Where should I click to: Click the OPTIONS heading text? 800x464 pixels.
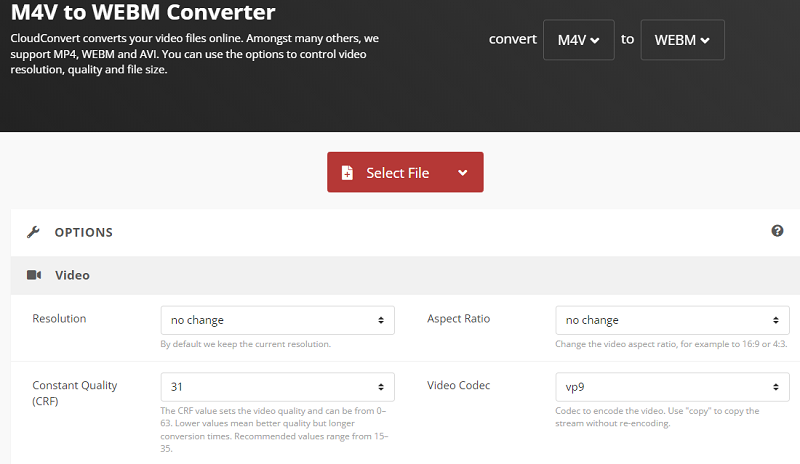(x=83, y=232)
